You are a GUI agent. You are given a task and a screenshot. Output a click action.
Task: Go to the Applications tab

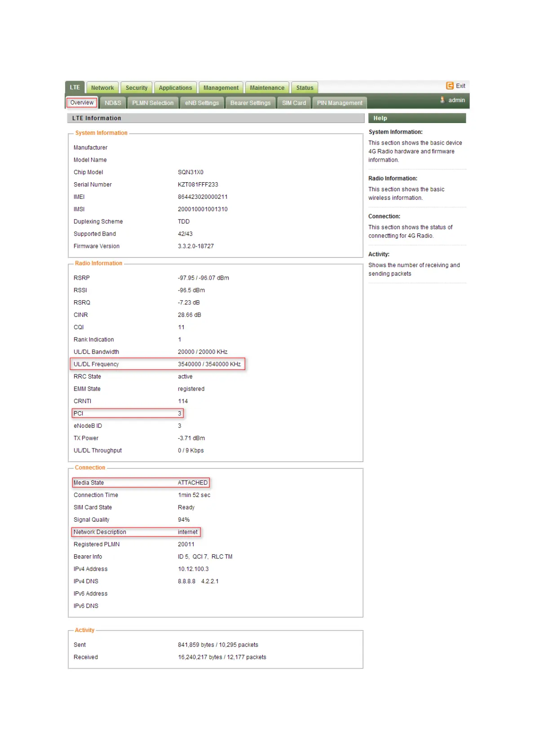pyautogui.click(x=175, y=88)
